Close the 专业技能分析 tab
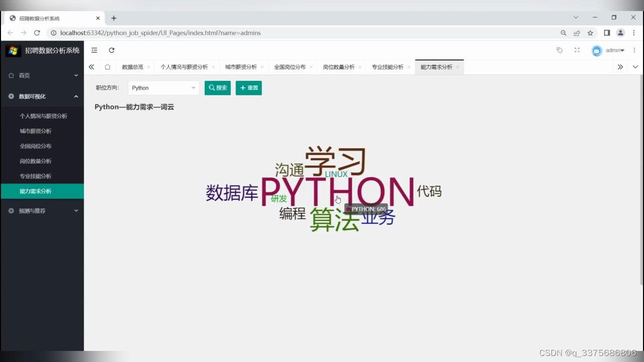This screenshot has width=644, height=362. (x=408, y=66)
